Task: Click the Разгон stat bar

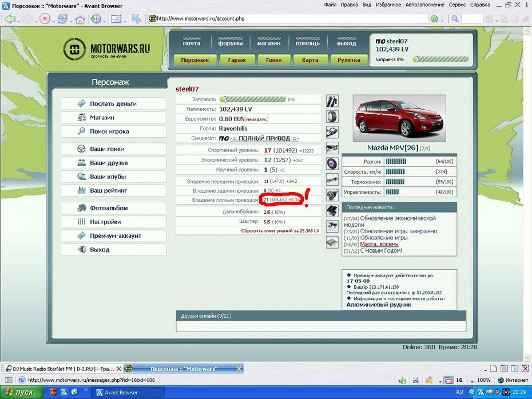Action: point(396,161)
